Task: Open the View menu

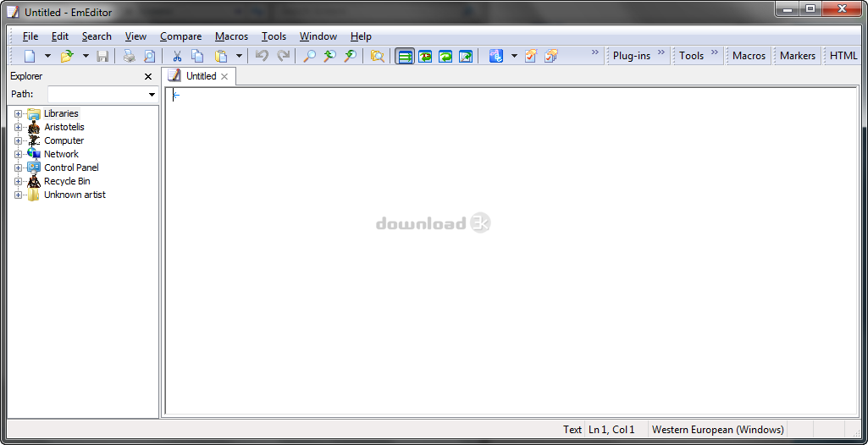Action: [x=135, y=36]
